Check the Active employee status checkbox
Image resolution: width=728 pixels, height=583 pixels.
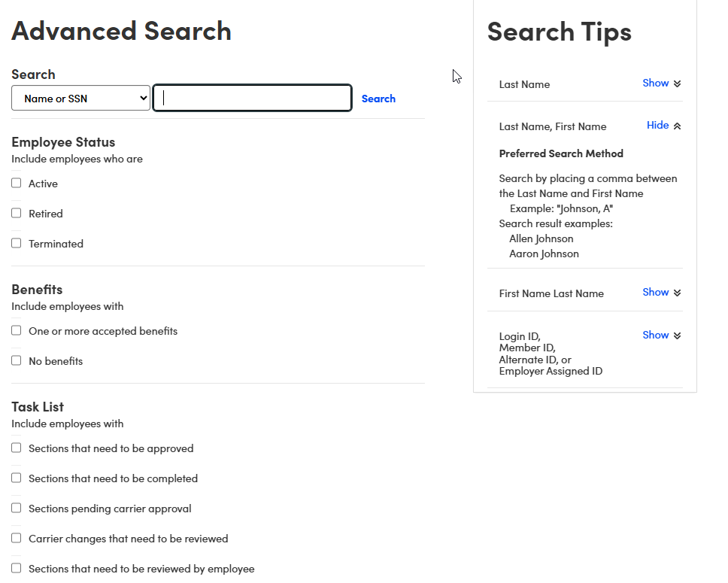16,182
